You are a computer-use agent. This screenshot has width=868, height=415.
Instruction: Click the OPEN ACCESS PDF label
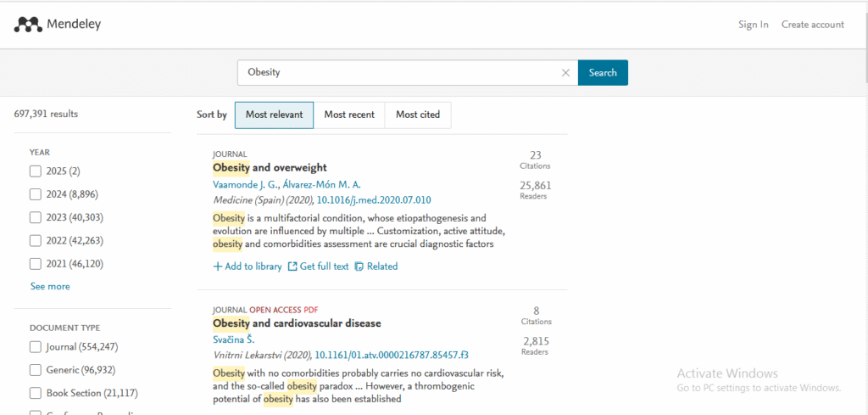[x=283, y=310]
